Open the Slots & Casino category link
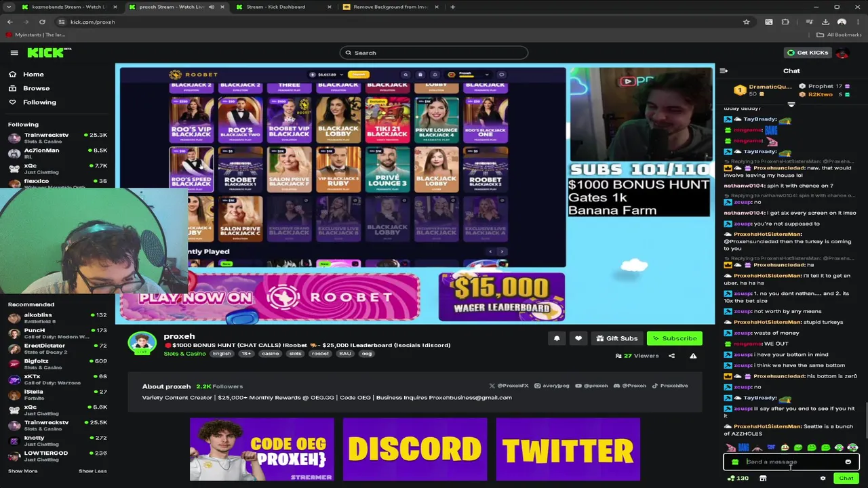The height and width of the screenshot is (488, 868). click(x=184, y=354)
